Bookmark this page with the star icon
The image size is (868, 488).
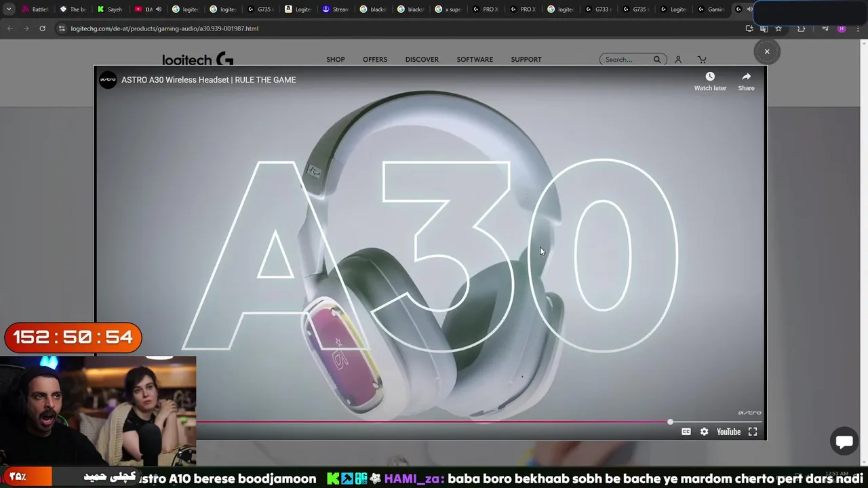click(x=778, y=28)
